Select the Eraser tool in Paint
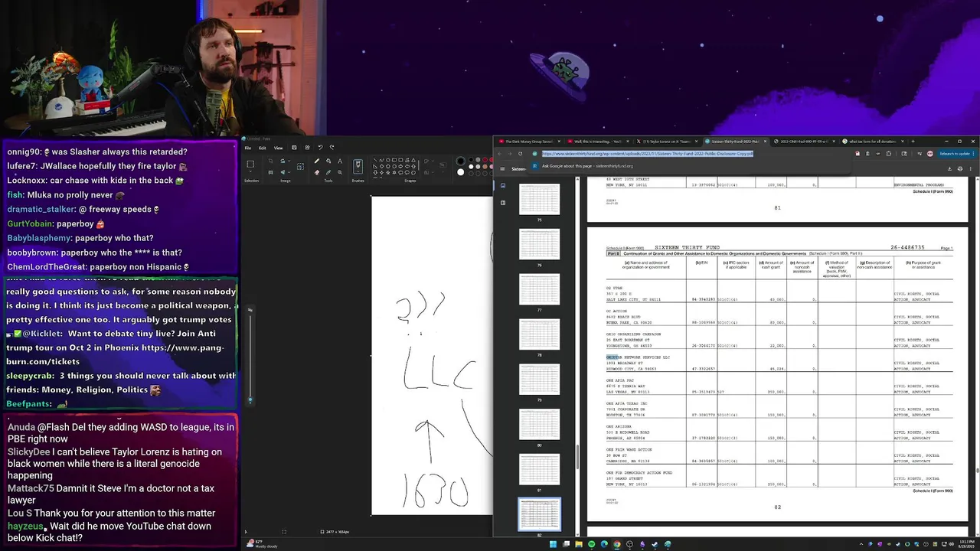 click(317, 172)
